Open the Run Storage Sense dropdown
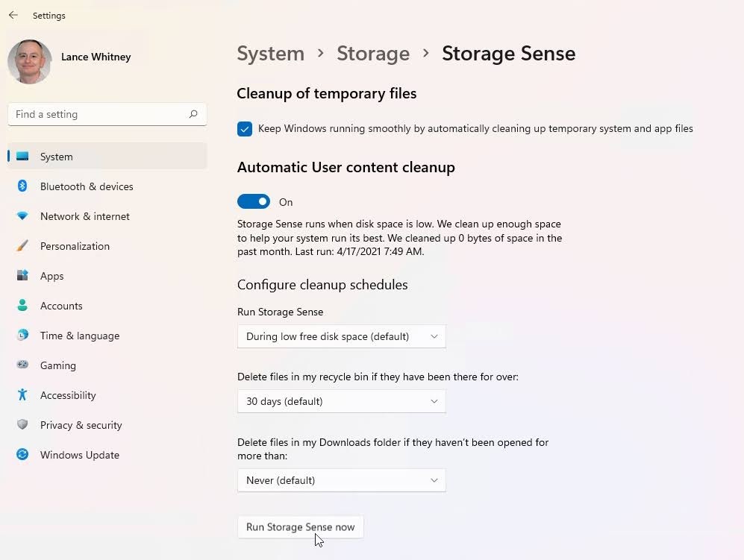Screen dimensions: 744x560 coord(342,336)
